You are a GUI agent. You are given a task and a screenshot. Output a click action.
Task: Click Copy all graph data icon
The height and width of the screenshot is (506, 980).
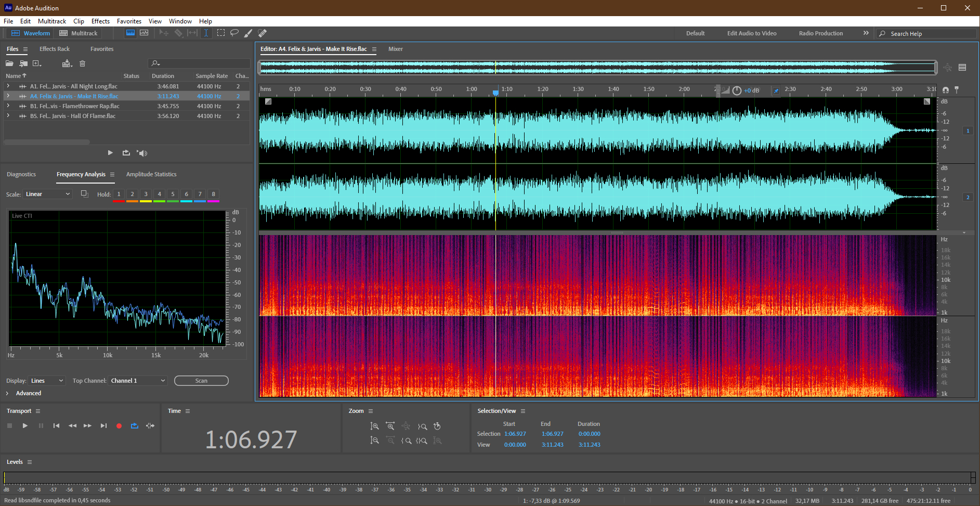84,194
